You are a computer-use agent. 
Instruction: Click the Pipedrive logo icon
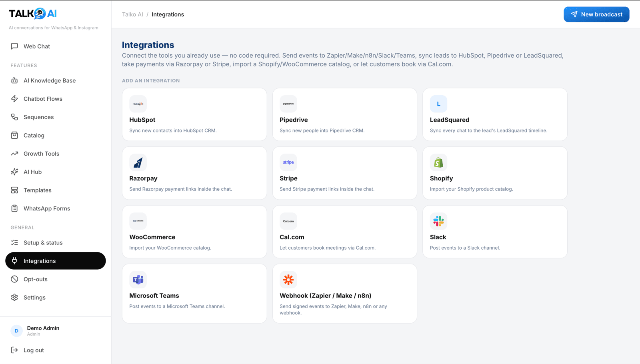click(x=288, y=104)
